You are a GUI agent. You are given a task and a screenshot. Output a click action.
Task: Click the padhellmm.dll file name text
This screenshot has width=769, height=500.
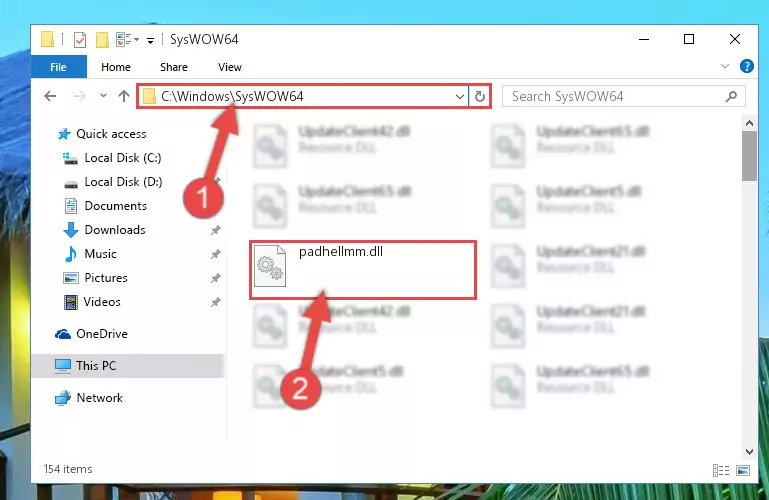(x=341, y=251)
